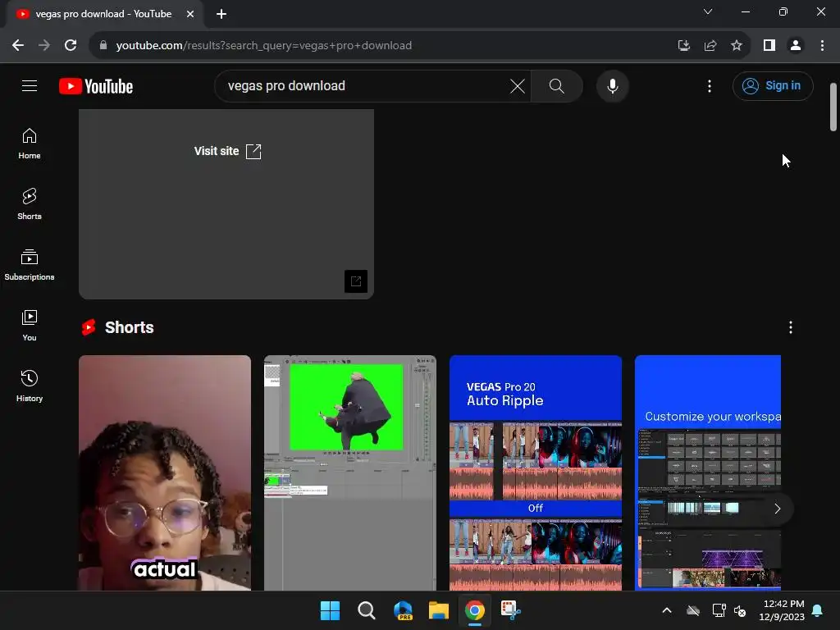840x630 pixels.
Task: Open the muted volume tray icon
Action: coord(741,610)
